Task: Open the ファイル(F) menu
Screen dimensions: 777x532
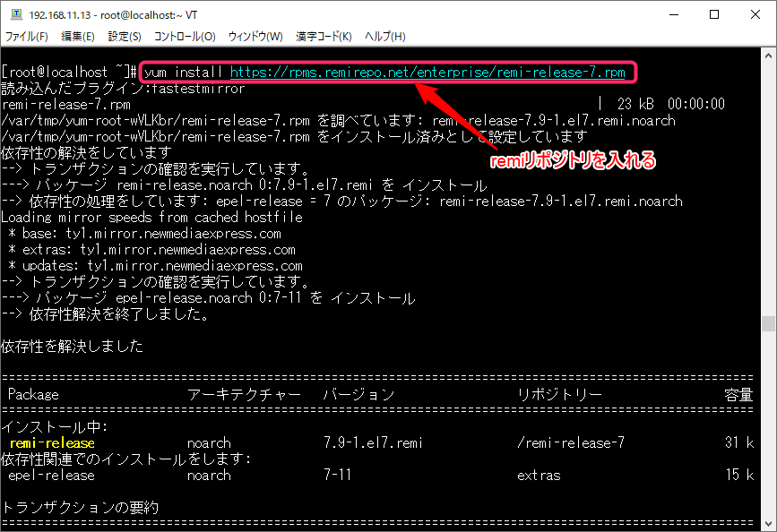Action: (28, 37)
